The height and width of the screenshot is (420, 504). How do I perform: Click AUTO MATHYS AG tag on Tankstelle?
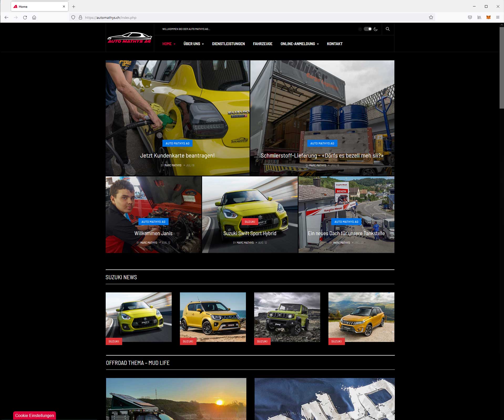pyautogui.click(x=346, y=222)
